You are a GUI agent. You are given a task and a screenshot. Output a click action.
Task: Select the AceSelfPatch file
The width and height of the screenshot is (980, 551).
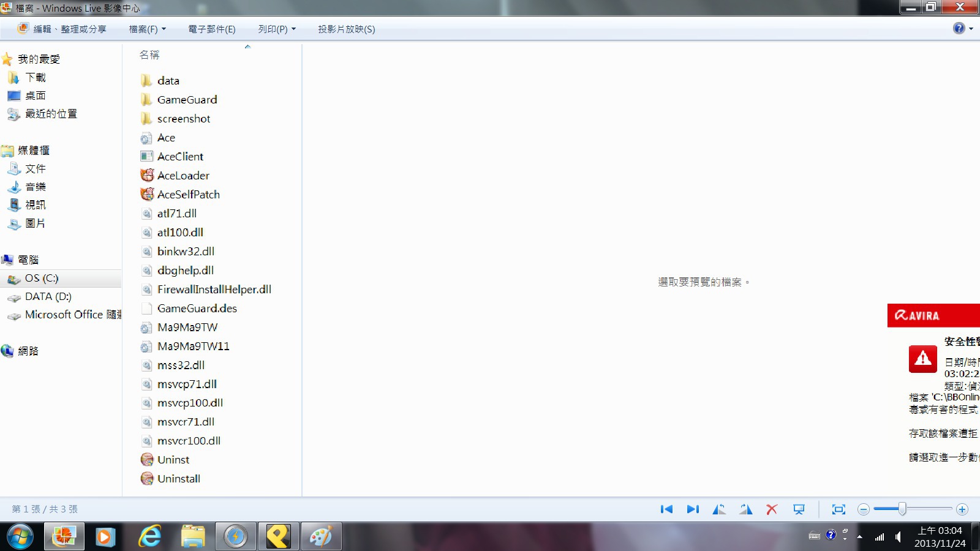188,195
